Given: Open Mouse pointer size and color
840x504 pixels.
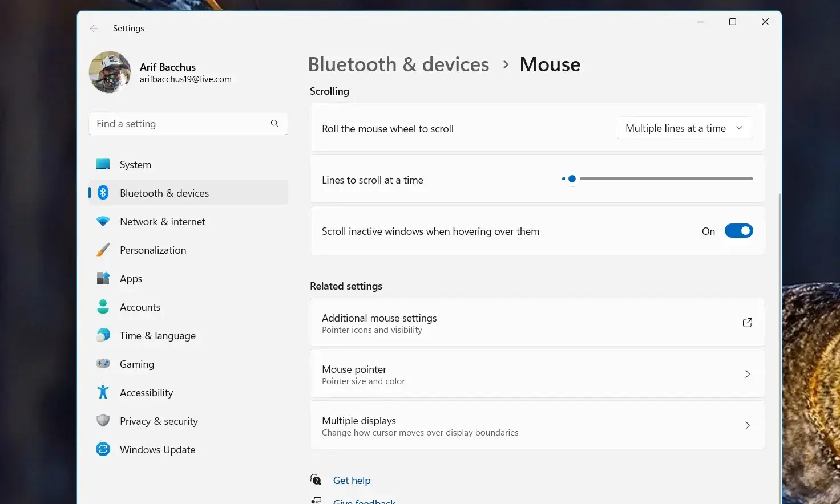Looking at the screenshot, I should 537,374.
